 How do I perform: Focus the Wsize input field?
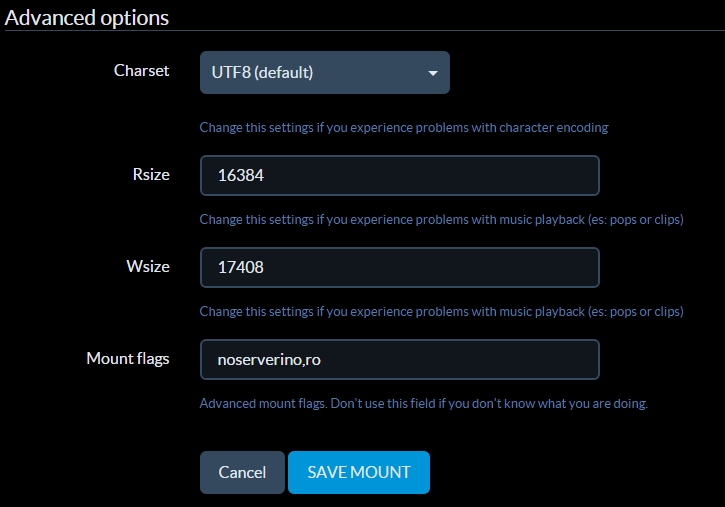[399, 268]
